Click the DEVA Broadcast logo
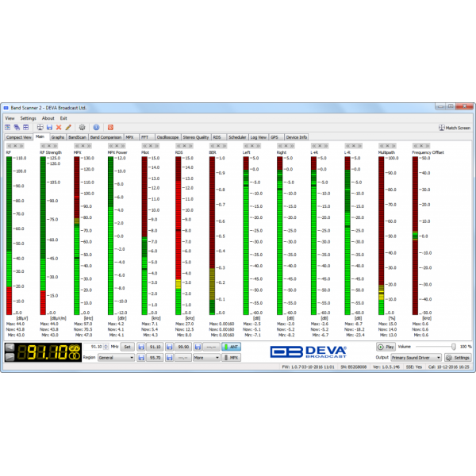Image resolution: width=476 pixels, height=476 pixels. pyautogui.click(x=309, y=352)
